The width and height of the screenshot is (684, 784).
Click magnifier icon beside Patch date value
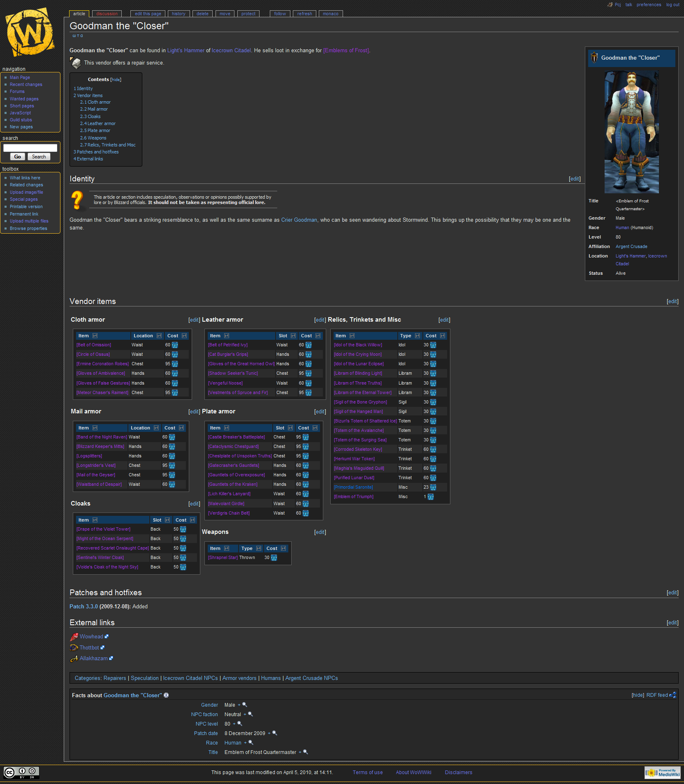(x=275, y=733)
